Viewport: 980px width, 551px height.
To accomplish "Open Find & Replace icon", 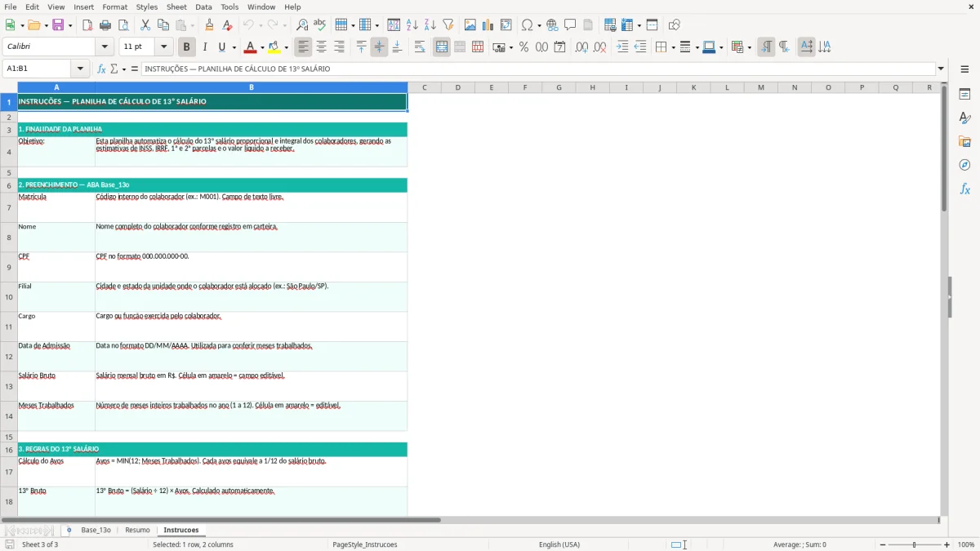I will [x=302, y=25].
